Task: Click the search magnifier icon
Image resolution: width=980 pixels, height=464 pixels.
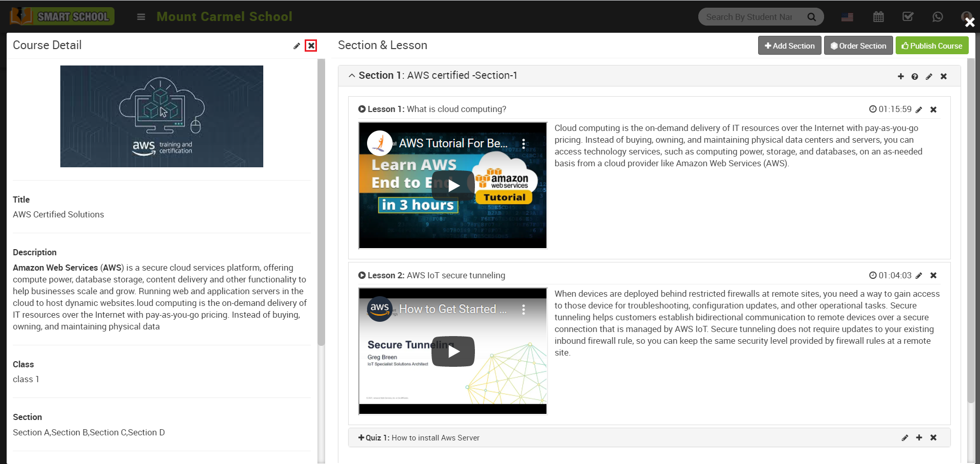Action: point(811,16)
